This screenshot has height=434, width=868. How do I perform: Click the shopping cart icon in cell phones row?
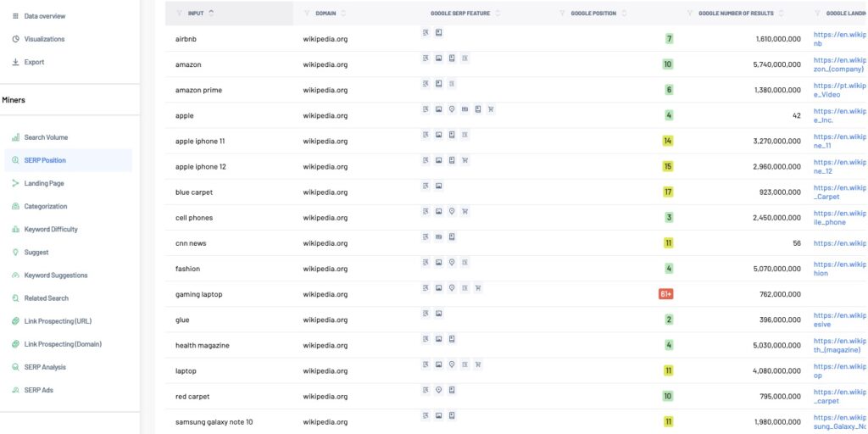(x=465, y=211)
